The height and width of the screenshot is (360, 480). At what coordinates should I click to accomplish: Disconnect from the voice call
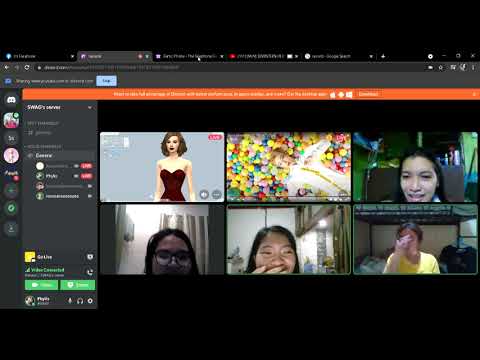point(90,272)
